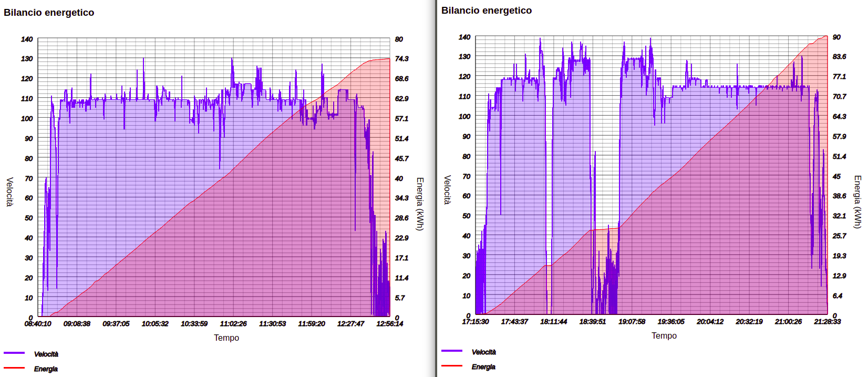
Task: Click the 18:11:44 time tick label
Action: click(554, 322)
